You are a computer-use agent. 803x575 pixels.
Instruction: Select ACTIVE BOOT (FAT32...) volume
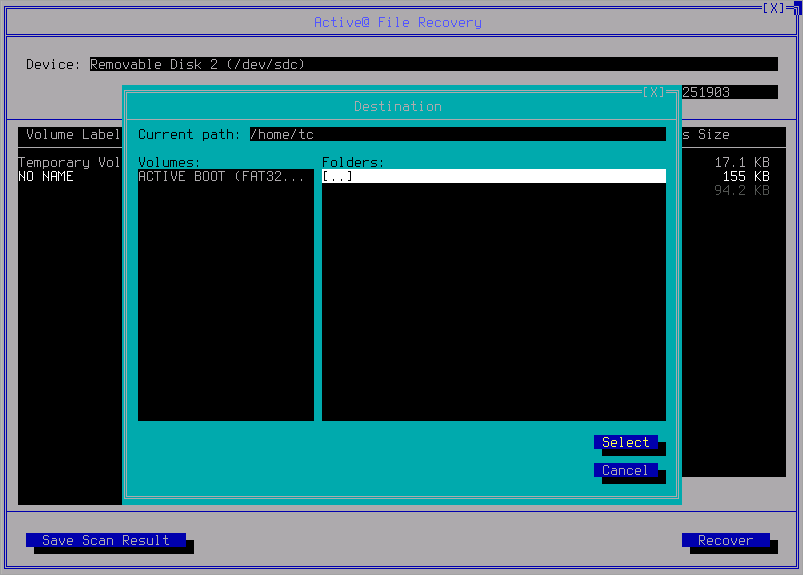(x=225, y=176)
